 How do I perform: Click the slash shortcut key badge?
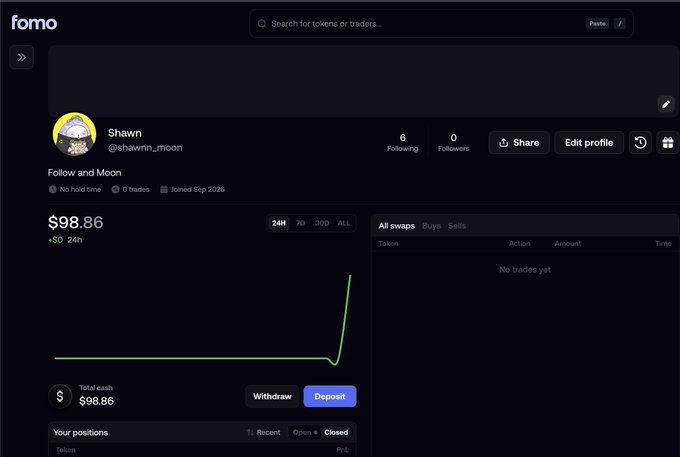(620, 23)
